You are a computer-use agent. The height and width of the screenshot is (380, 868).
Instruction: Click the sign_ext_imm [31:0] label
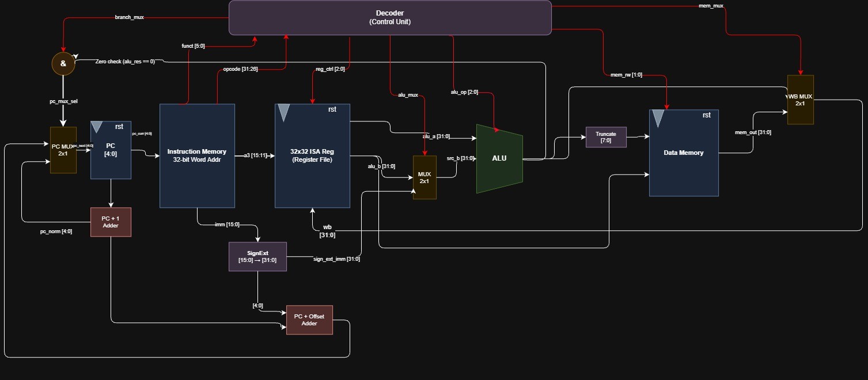tap(336, 259)
